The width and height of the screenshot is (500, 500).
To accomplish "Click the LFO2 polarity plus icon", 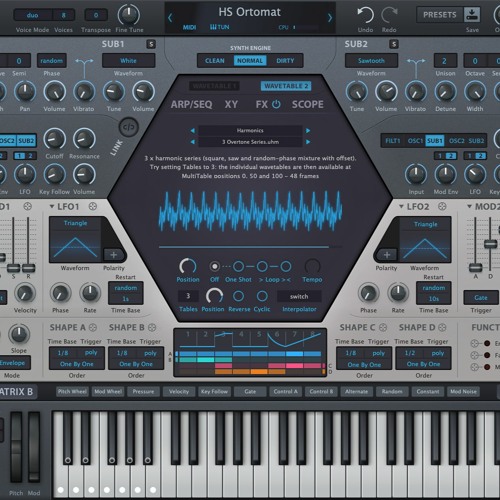I will [x=387, y=255].
